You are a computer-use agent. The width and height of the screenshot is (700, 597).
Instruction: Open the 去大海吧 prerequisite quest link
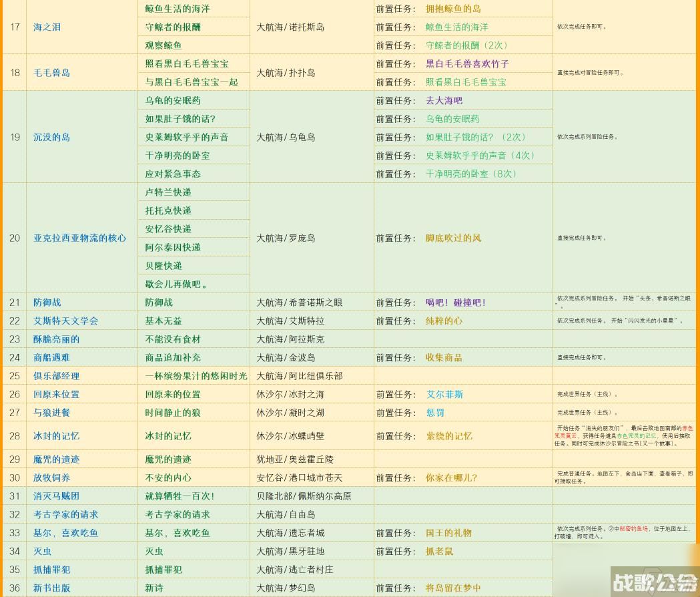(x=444, y=101)
